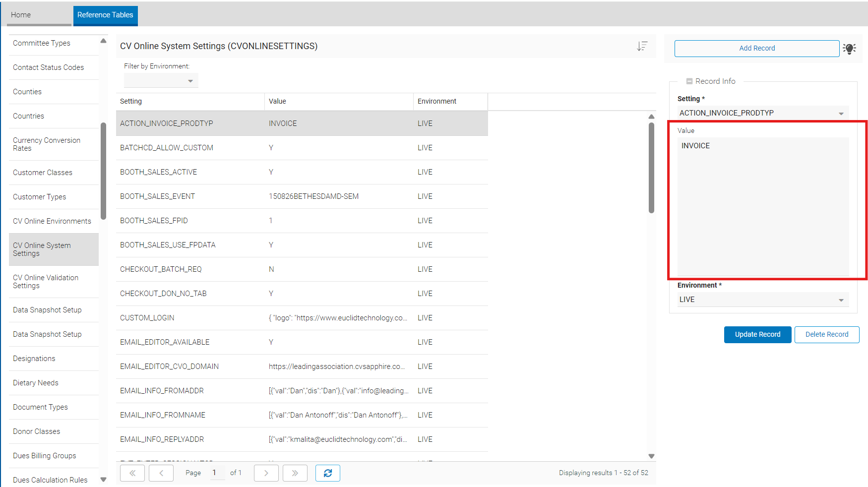Viewport: 868px width, 487px height.
Task: Click the Add Record button
Action: coord(757,49)
